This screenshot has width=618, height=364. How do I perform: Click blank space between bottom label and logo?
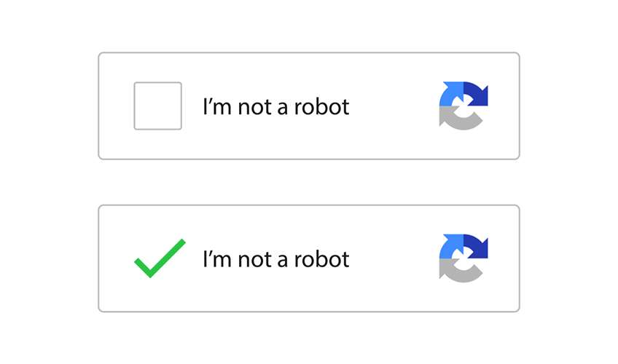[x=394, y=259]
